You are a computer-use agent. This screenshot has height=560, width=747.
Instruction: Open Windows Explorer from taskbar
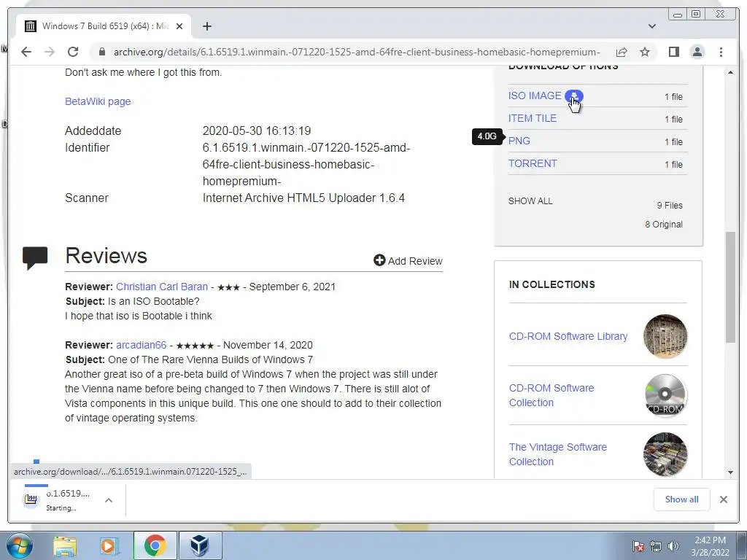64,545
